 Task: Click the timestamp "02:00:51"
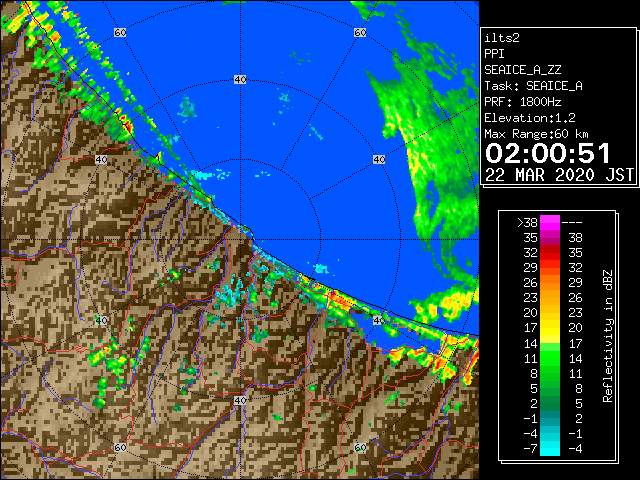(x=547, y=153)
